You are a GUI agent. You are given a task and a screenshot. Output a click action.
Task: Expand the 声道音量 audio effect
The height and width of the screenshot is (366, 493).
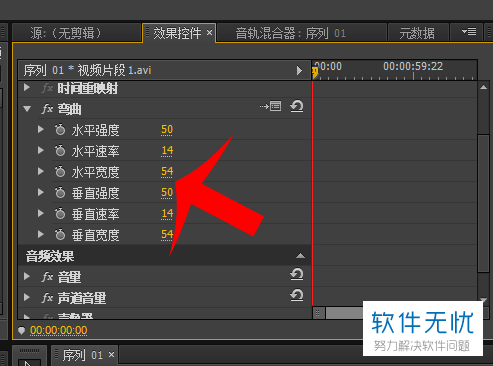27,297
